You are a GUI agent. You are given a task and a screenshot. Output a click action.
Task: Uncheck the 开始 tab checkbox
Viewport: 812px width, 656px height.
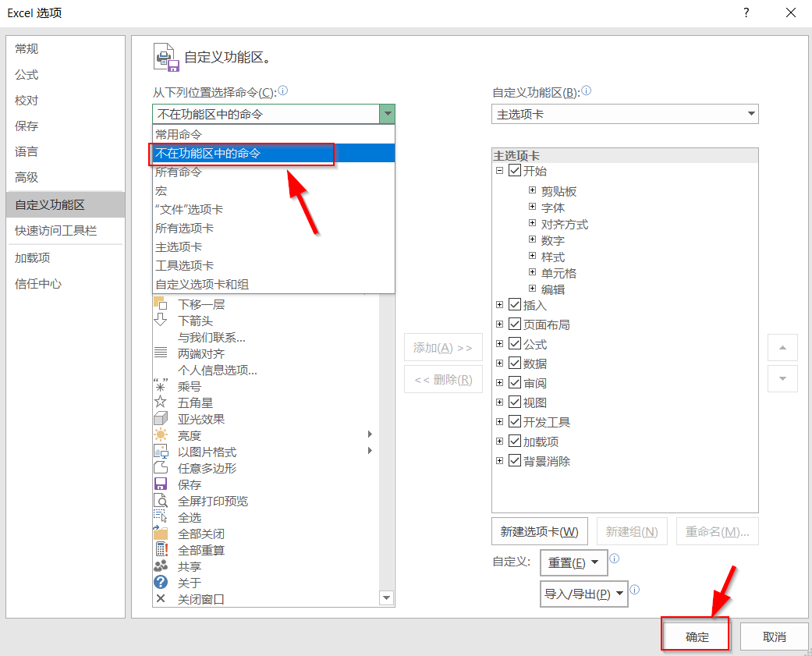(x=515, y=170)
